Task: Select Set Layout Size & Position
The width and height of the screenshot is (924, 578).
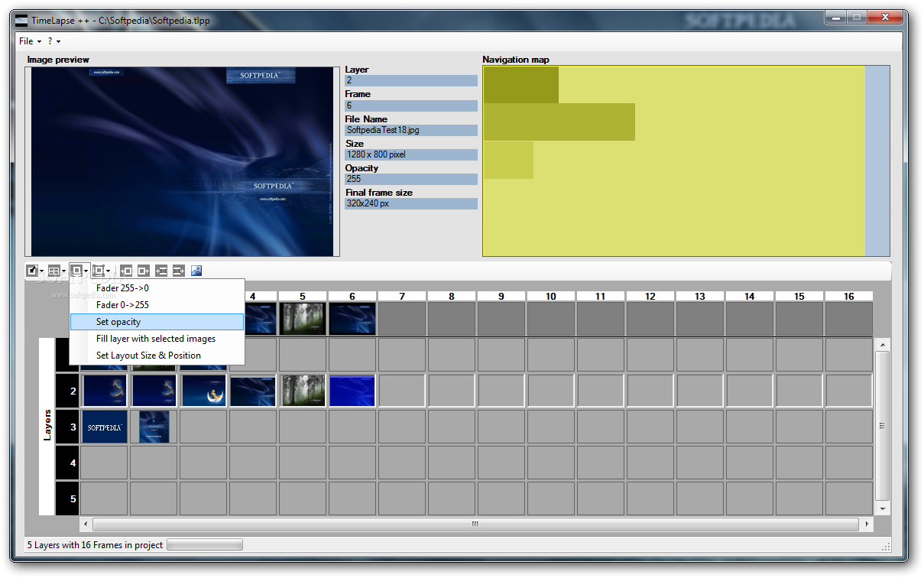Action: point(157,356)
